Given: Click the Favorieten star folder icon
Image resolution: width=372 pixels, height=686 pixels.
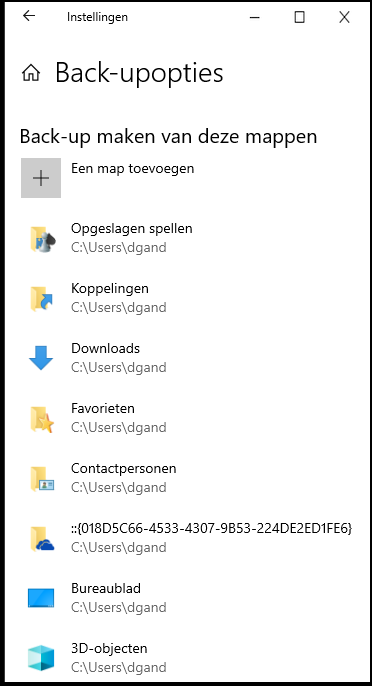Looking at the screenshot, I should 42,420.
